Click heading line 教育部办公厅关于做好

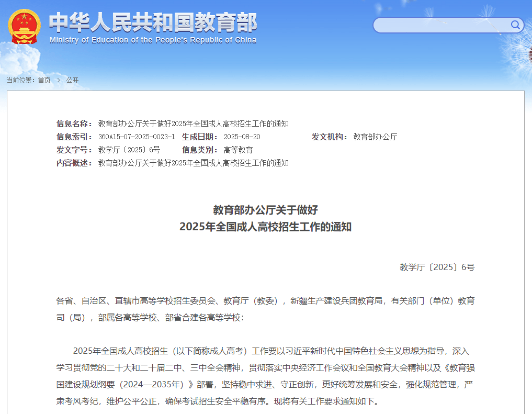[265, 210]
